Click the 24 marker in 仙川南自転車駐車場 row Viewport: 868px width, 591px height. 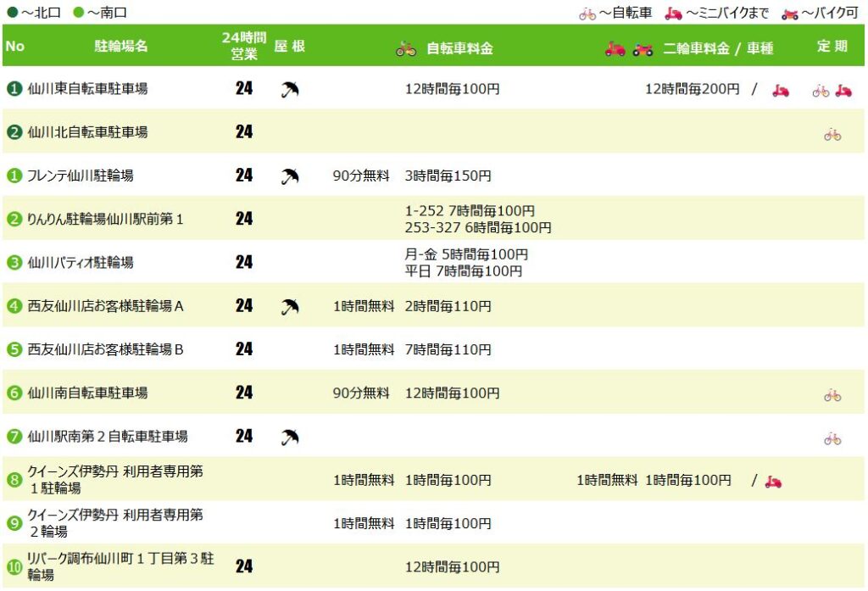(244, 393)
